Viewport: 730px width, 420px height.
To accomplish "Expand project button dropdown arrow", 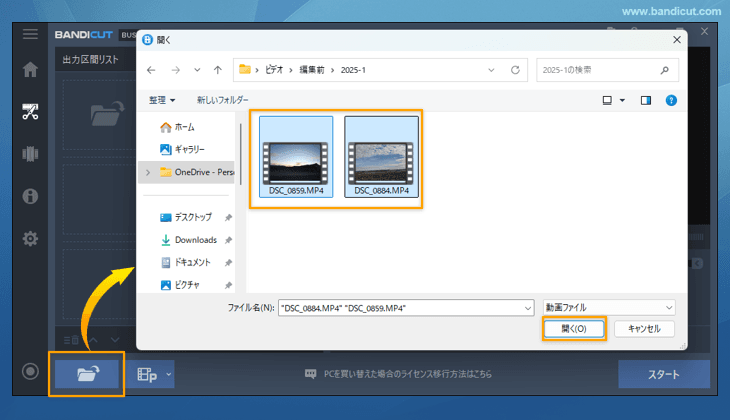I will [169, 374].
